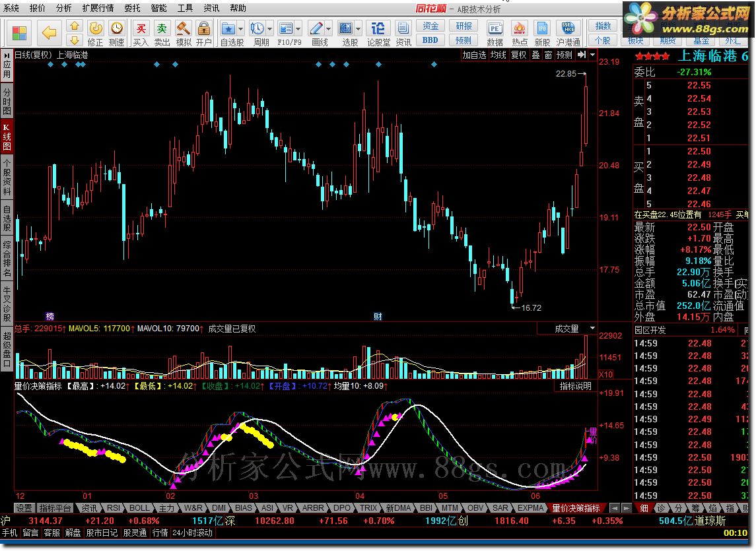The width and height of the screenshot is (756, 551).
Task: Toggle 均线 moving averages on chart
Action: [x=498, y=55]
